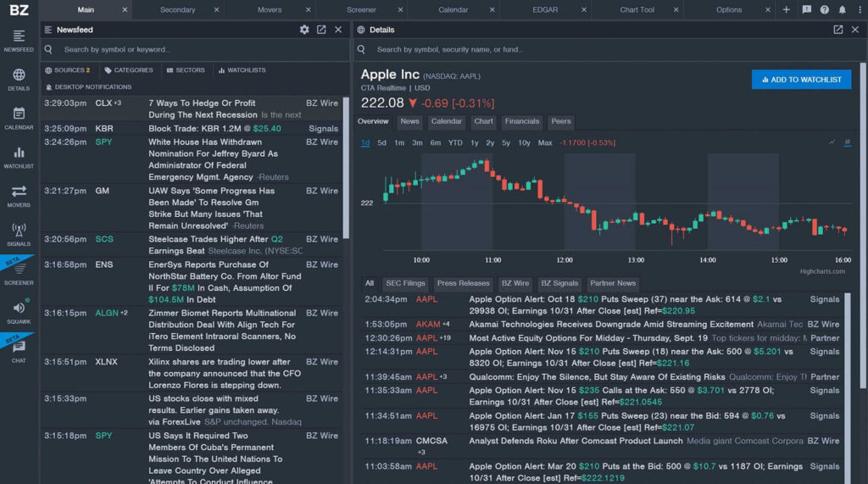Click the notification bell icon

[842, 10]
